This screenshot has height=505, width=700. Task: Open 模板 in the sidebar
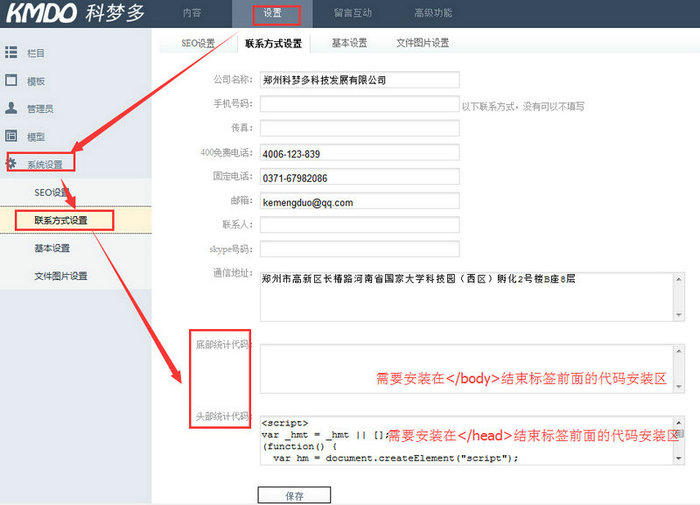point(36,81)
